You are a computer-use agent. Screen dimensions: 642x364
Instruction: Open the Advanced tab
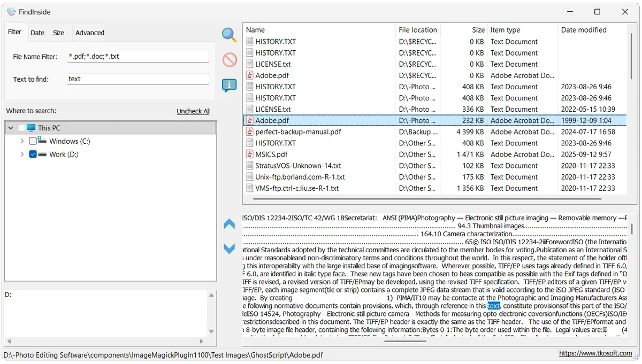pos(90,33)
